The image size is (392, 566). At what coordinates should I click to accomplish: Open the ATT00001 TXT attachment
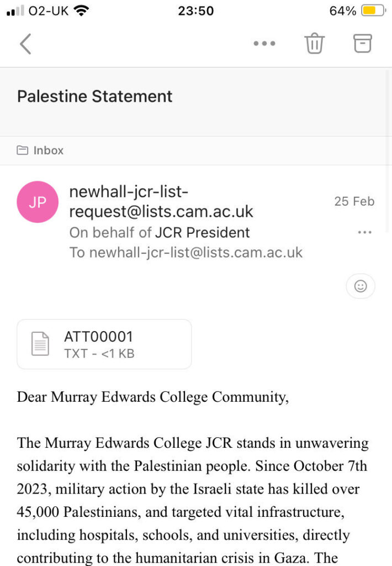point(104,344)
